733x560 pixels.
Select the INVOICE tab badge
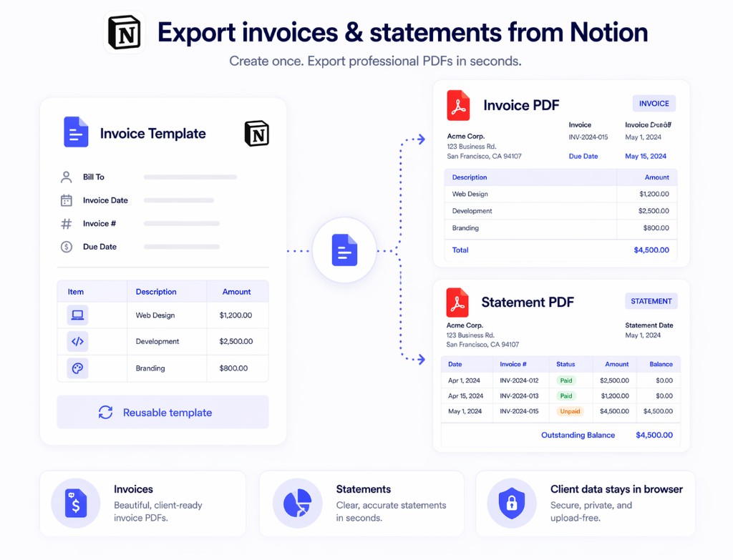pos(654,103)
